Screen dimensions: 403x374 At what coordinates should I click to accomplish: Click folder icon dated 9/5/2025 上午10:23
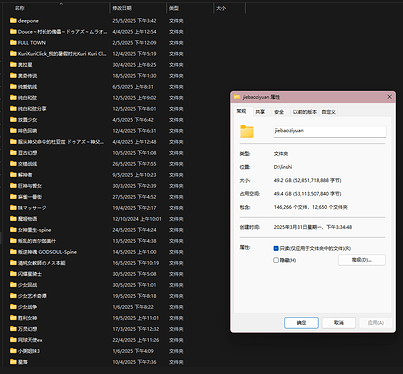tap(13, 175)
